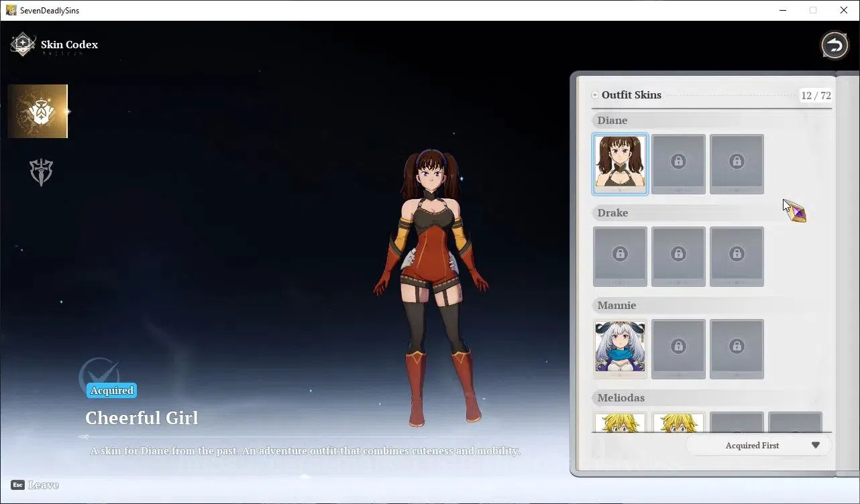860x504 pixels.
Task: Click the Esc Leave button
Action: pyautogui.click(x=35, y=485)
